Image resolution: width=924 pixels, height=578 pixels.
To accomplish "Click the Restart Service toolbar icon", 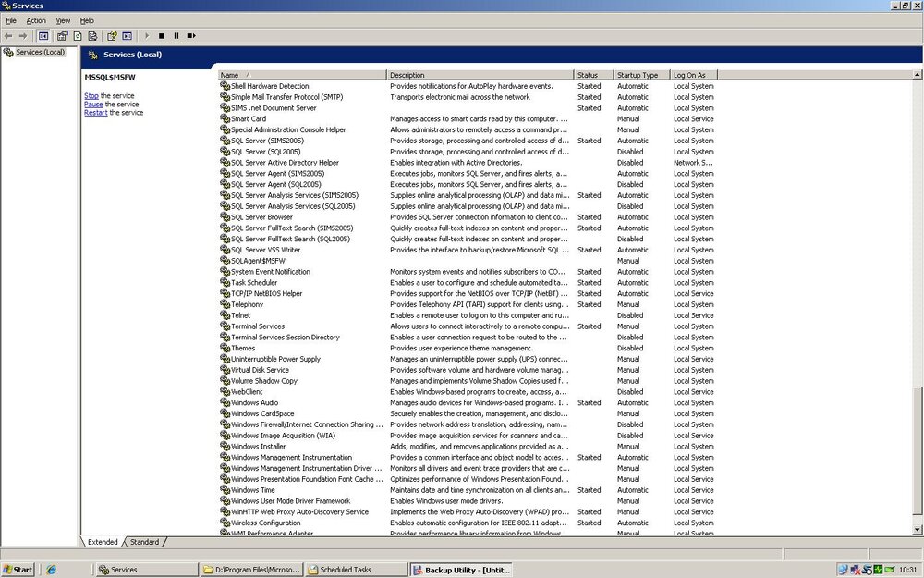I will point(191,36).
